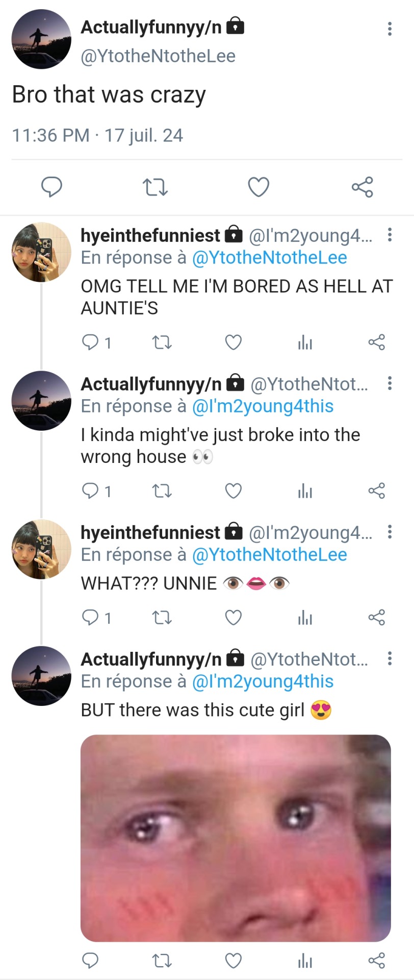Like the main "Bro that was crazy" tweet

point(258,187)
